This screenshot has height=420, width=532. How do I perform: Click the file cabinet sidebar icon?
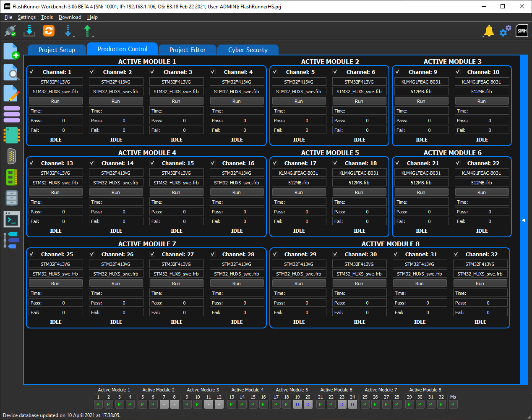pos(11,198)
